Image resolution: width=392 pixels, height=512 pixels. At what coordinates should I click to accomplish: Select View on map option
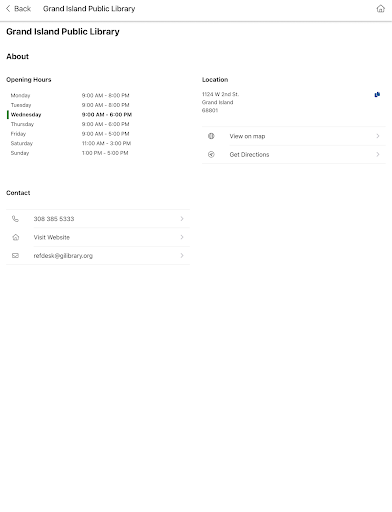point(294,136)
